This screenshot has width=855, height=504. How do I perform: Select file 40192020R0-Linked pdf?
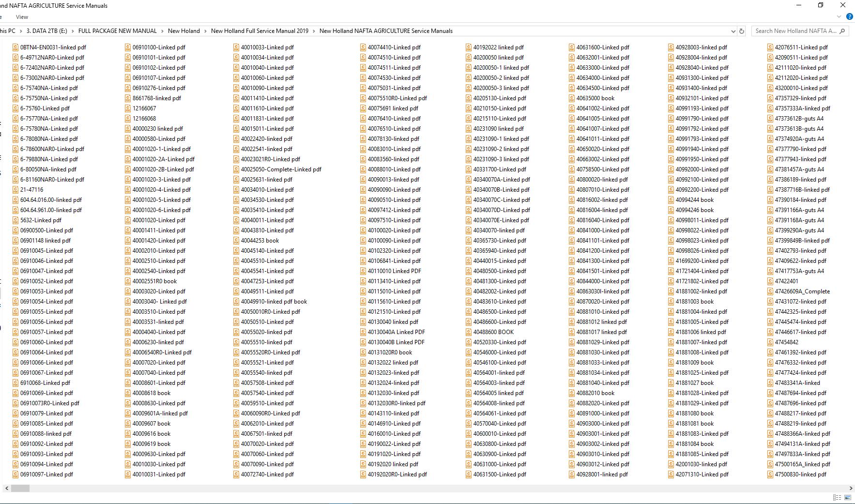pyautogui.click(x=394, y=474)
